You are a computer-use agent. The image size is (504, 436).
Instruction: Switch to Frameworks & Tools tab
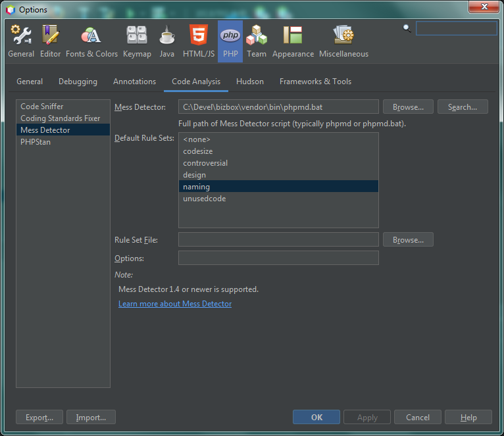point(315,82)
